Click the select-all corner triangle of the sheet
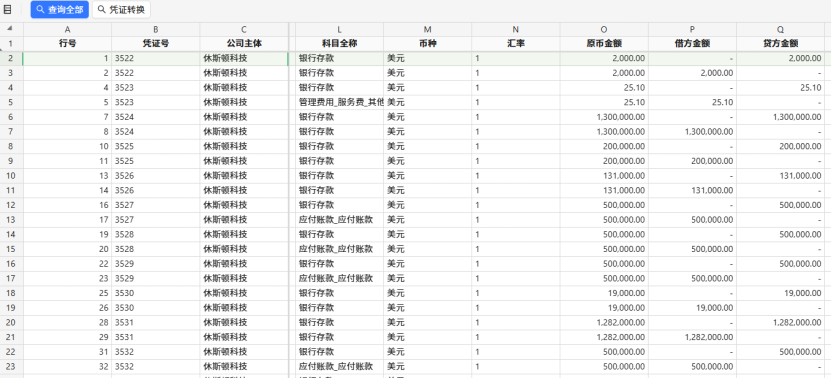Viewport: 831px width, 378px height. [10, 29]
